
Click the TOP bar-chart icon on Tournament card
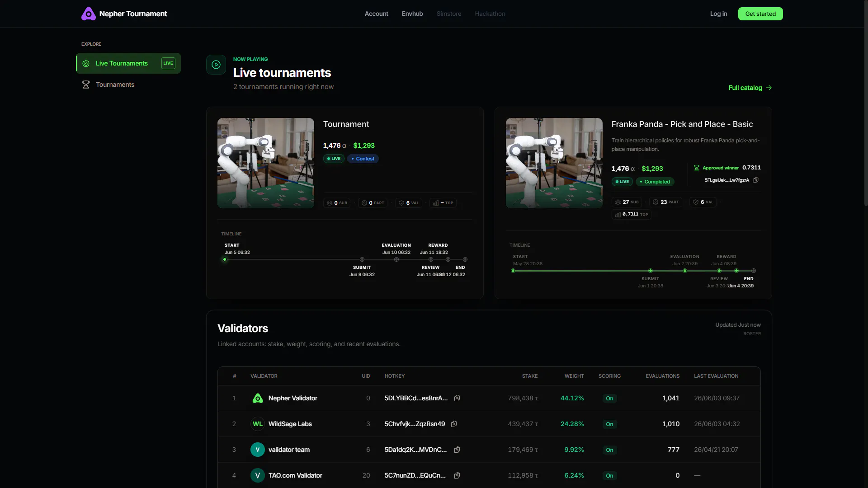pos(436,203)
